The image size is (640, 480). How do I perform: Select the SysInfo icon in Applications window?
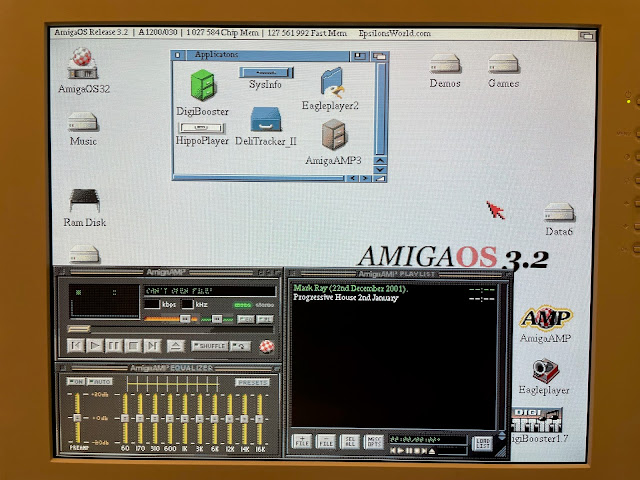coord(266,73)
